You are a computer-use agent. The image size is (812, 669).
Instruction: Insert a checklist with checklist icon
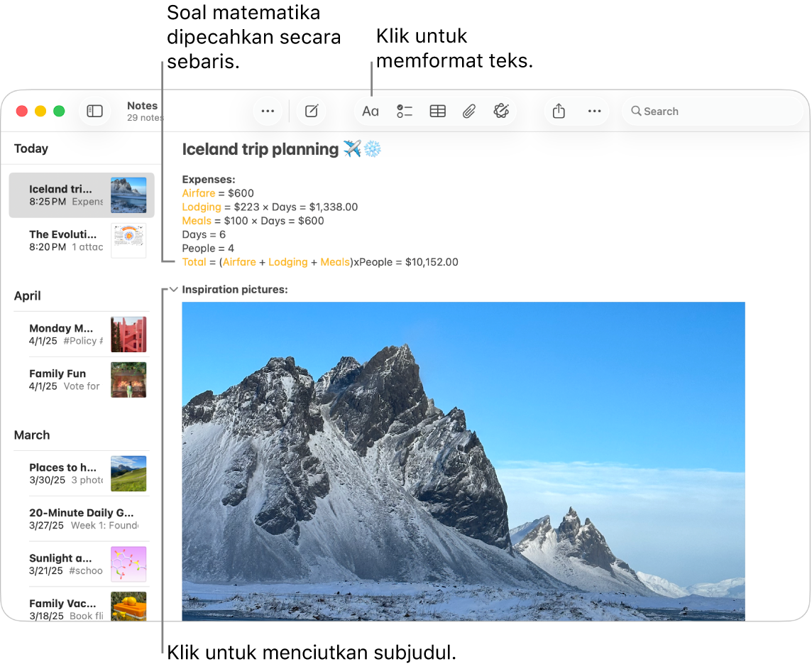click(x=405, y=111)
